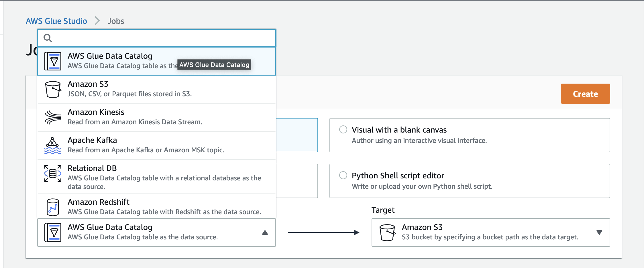
Task: Click the Amazon Redshift icon
Action: pos(53,207)
